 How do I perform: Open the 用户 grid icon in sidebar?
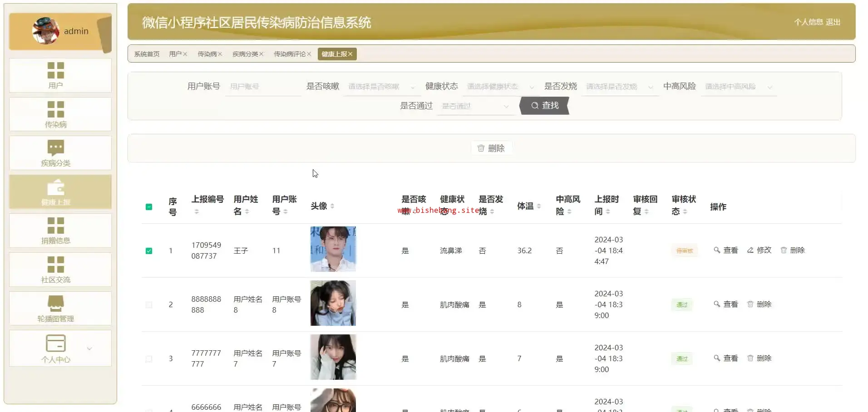point(56,71)
